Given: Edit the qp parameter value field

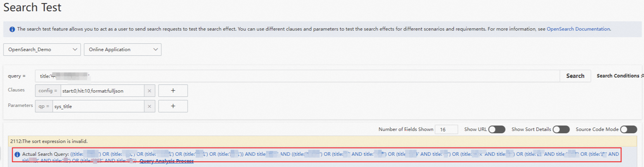Looking at the screenshot, I should pos(98,106).
